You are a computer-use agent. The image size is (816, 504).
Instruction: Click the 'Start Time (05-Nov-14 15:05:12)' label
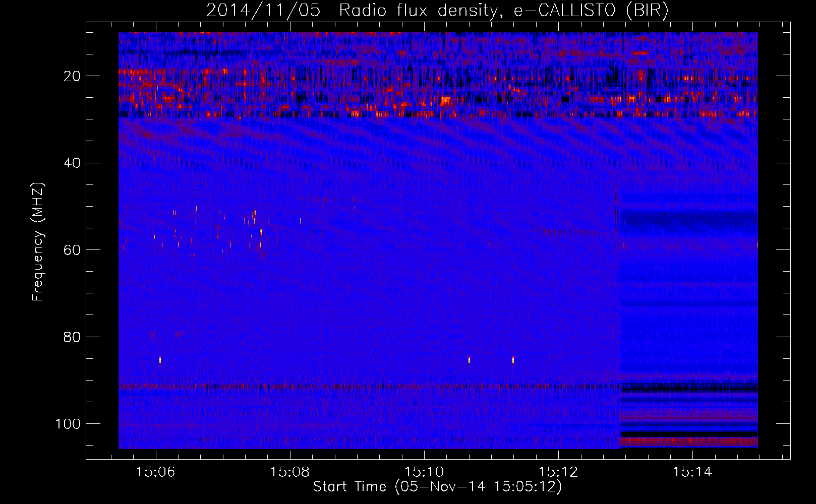click(x=437, y=487)
